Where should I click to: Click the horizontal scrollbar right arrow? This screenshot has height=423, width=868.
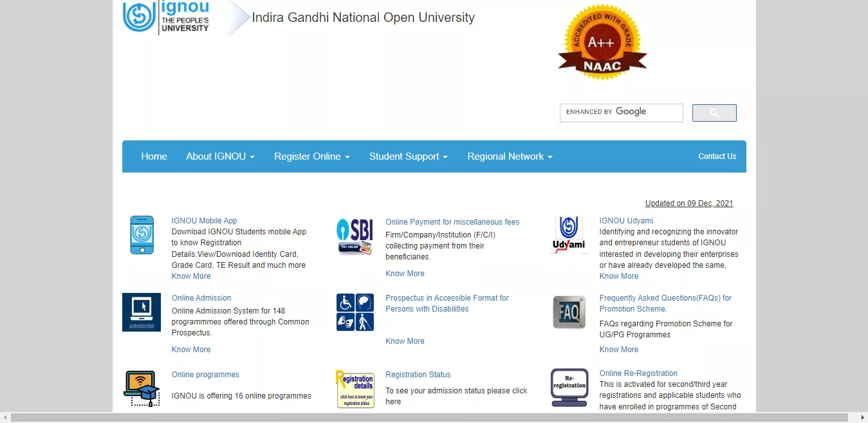point(862,418)
